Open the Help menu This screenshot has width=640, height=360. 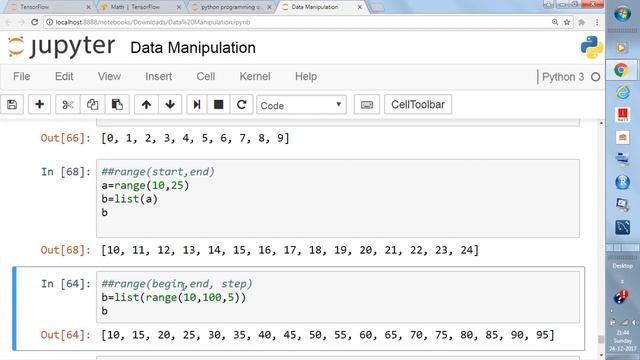(x=306, y=76)
